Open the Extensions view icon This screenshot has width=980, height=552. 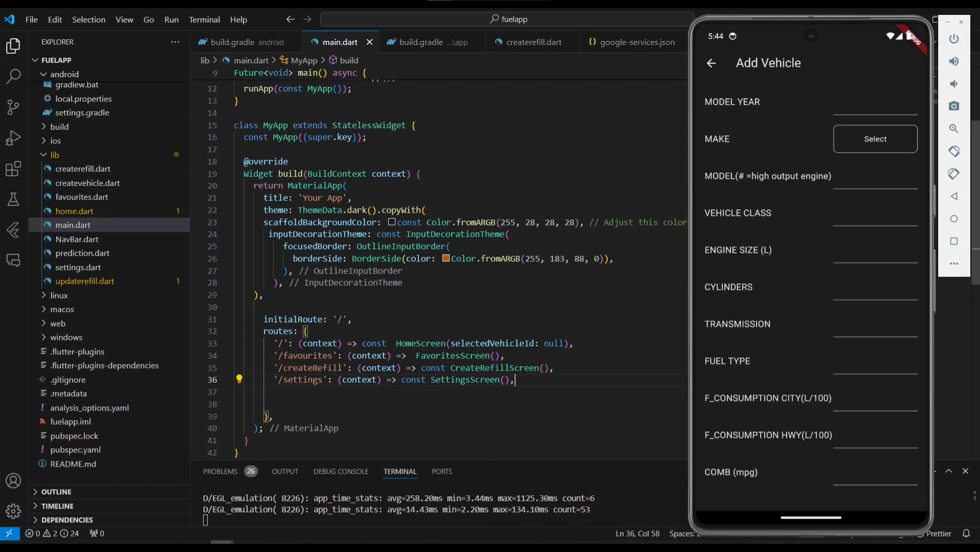pyautogui.click(x=13, y=169)
